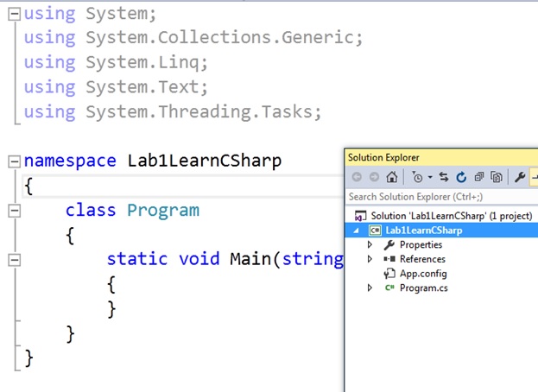Collapse the Lab1LearnCSharp project node
The width and height of the screenshot is (538, 392).
click(358, 231)
